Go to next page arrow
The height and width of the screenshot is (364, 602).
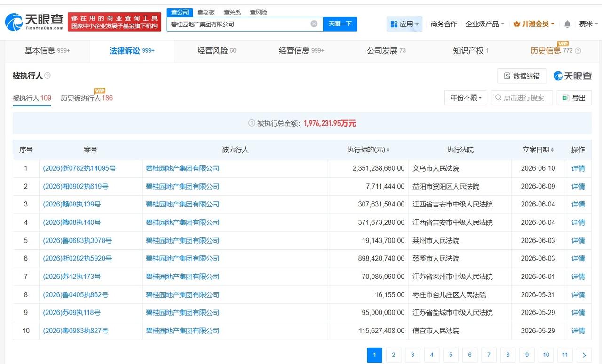point(584,355)
